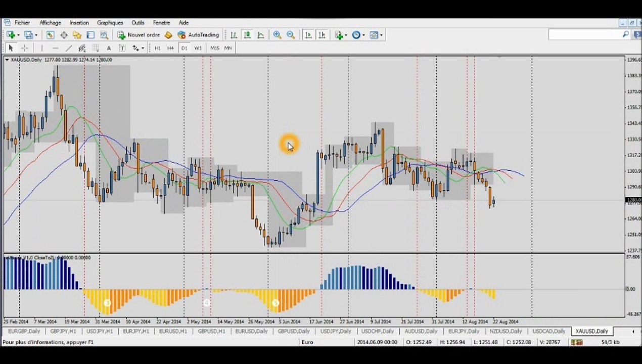Switch to M15 timeframe

pyautogui.click(x=215, y=48)
